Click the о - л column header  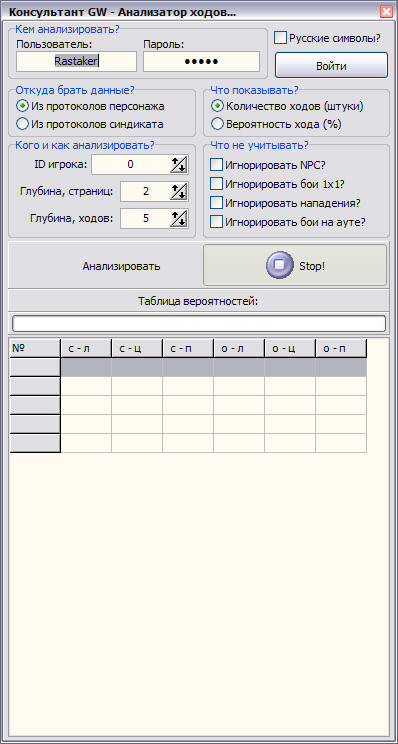coord(239,348)
